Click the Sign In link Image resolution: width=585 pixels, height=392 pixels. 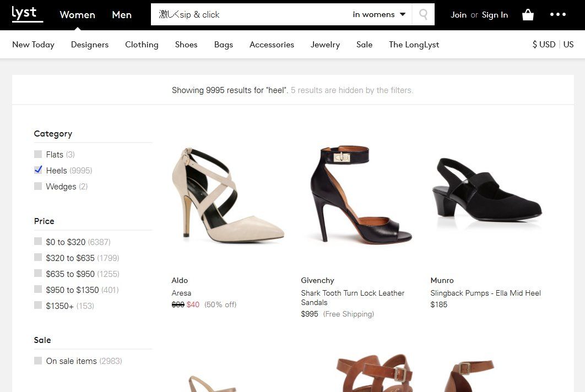(495, 15)
